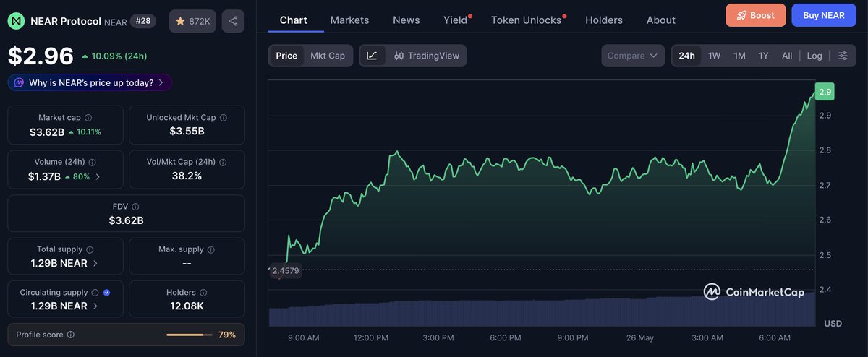Click info icon beside Volume (24h)
The image size is (868, 357).
pos(93,162)
